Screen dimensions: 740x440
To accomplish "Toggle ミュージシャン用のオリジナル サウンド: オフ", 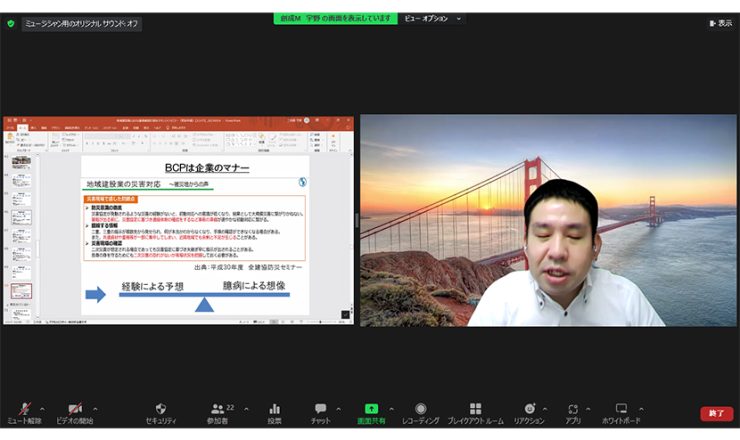I will coord(82,23).
